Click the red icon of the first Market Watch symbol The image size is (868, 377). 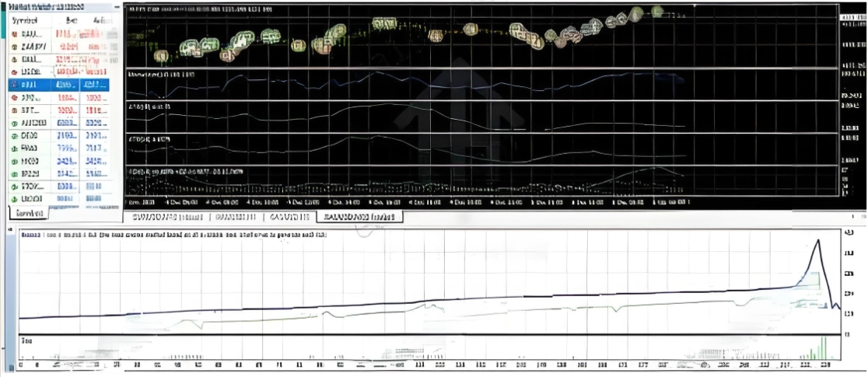point(15,34)
